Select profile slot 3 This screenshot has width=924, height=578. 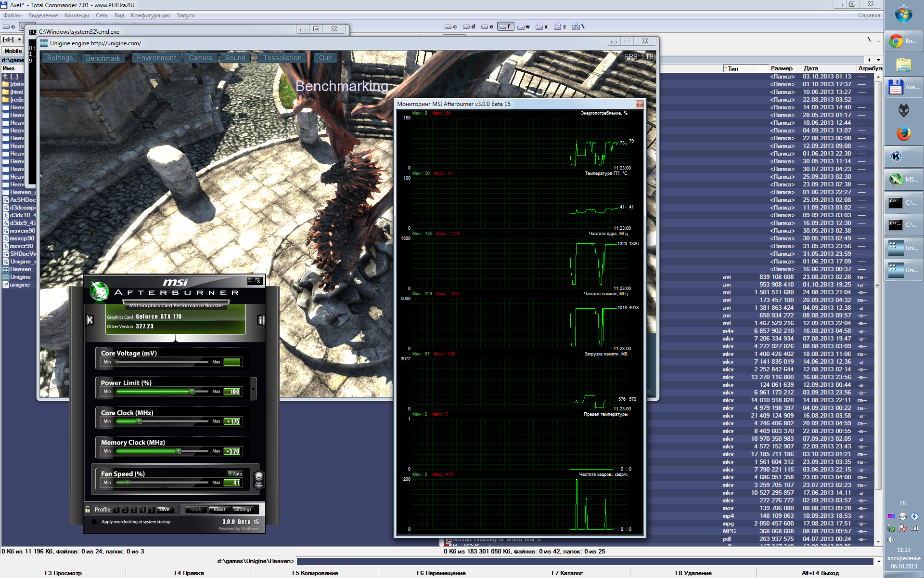134,510
